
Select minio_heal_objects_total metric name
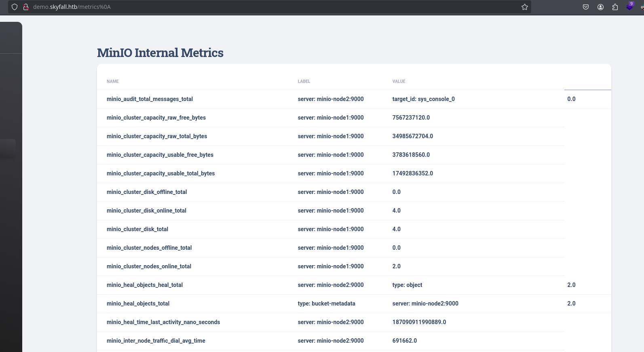click(138, 304)
